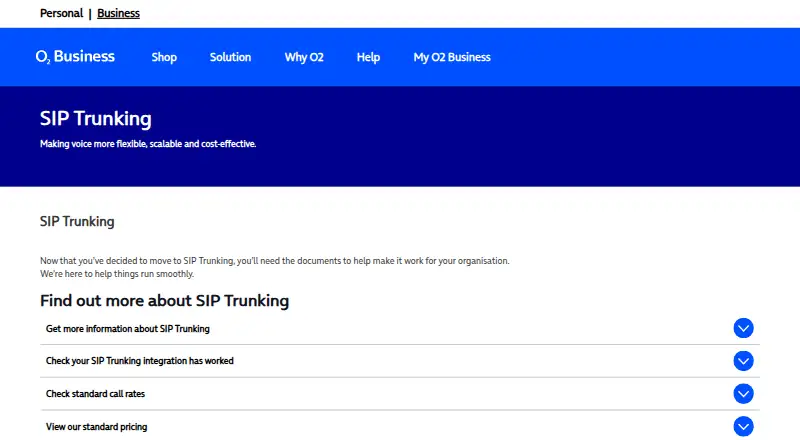Select the Business site link

click(118, 13)
